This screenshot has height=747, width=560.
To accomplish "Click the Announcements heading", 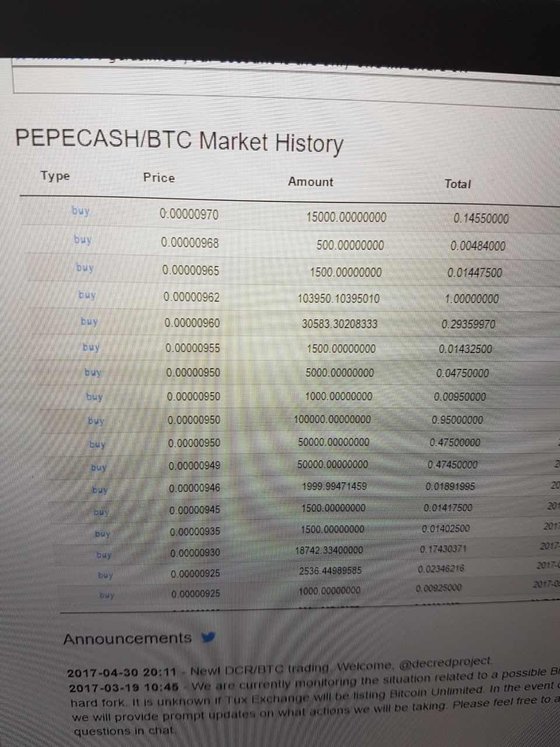I will [x=127, y=638].
